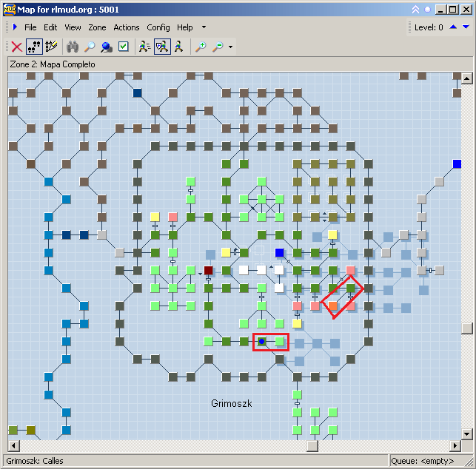The height and width of the screenshot is (469, 476).
Task: Click the globe zone icon in toolbar
Action: 107,47
